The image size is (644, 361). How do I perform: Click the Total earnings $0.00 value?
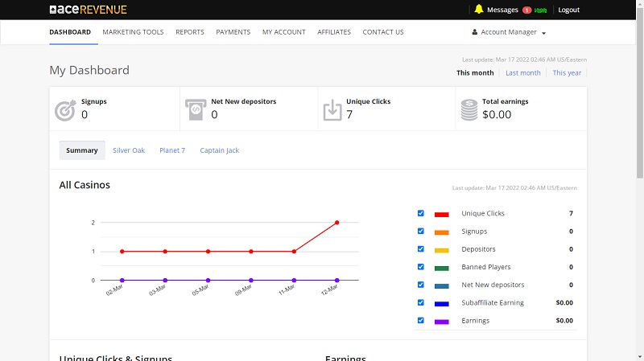click(x=497, y=114)
